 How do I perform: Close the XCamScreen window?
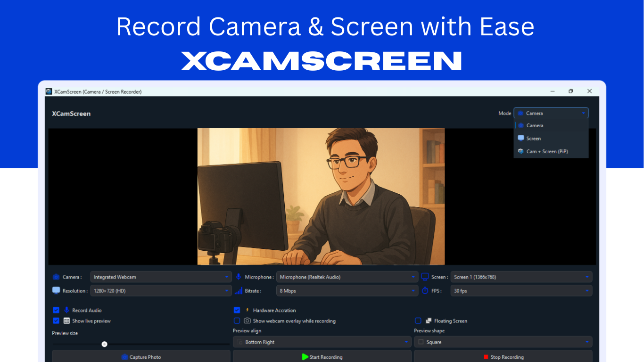tap(589, 91)
